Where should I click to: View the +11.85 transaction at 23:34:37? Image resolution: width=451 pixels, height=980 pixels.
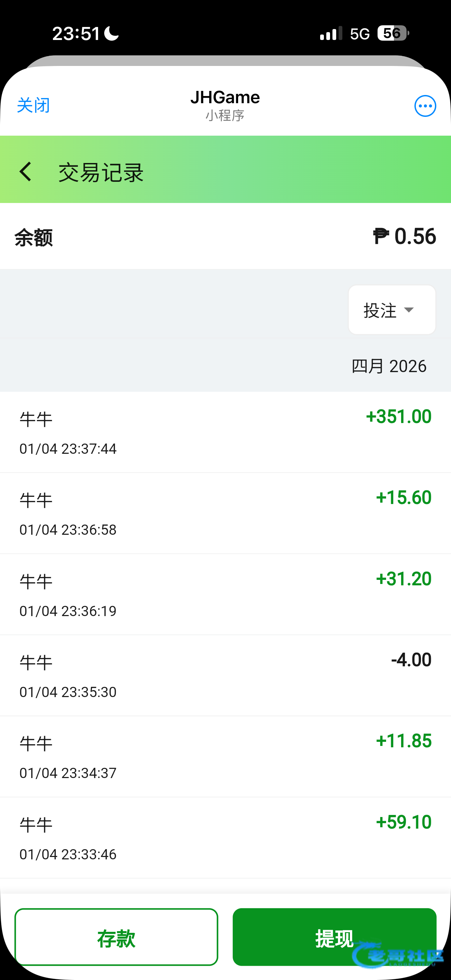[225, 756]
